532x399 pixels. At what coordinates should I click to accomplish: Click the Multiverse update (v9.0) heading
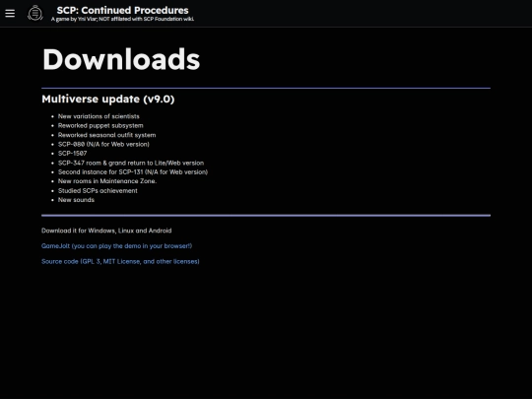tap(108, 100)
